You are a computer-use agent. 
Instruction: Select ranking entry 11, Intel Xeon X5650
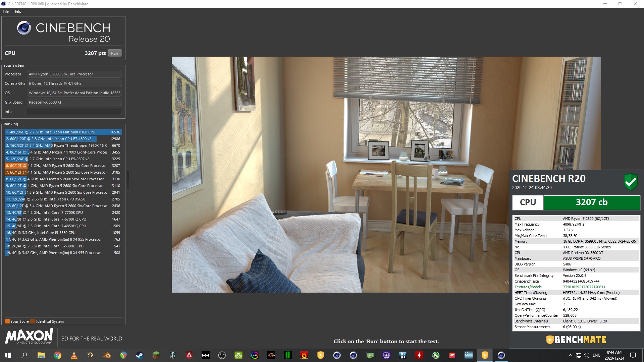tap(63, 199)
